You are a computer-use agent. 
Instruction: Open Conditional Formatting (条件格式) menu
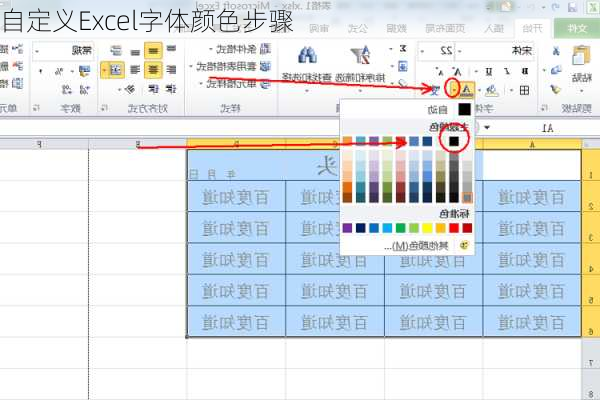(x=239, y=49)
